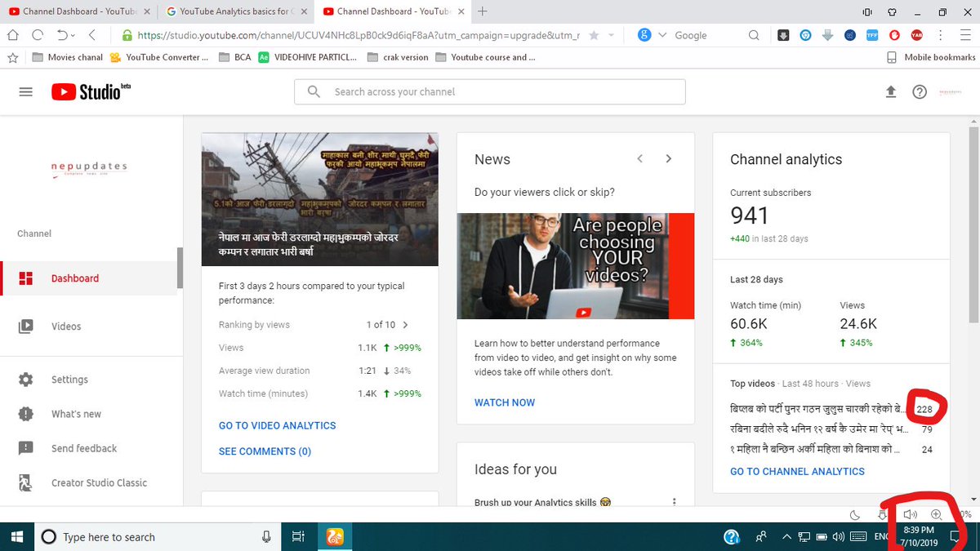Click the browser home button
This screenshot has height=551, width=980.
[x=13, y=35]
